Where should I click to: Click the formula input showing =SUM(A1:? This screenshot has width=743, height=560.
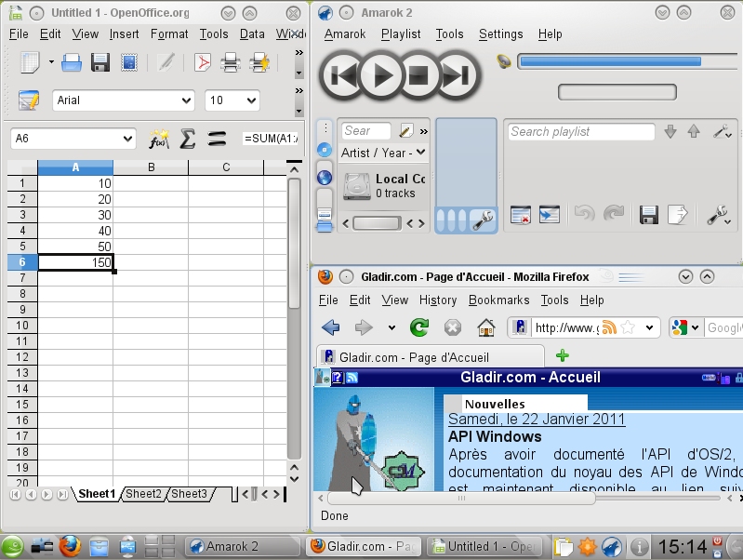point(271,139)
